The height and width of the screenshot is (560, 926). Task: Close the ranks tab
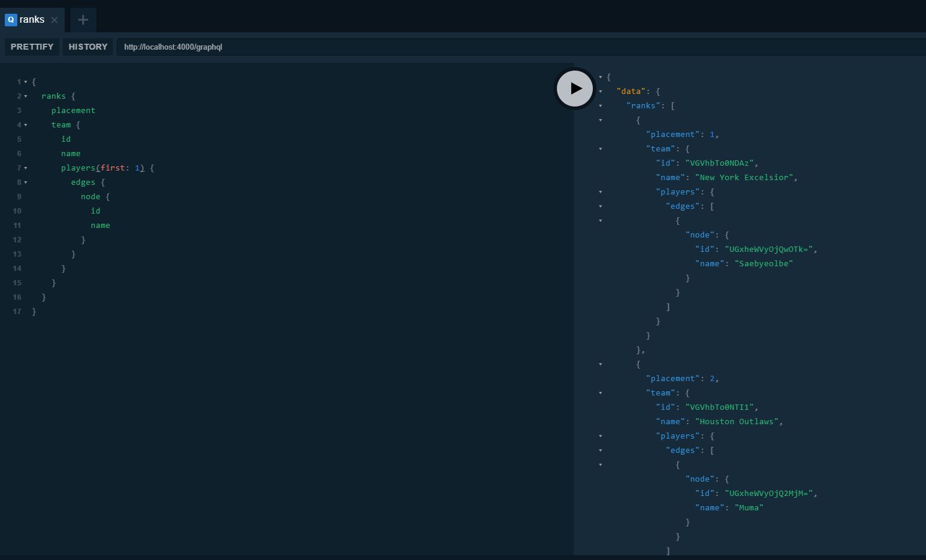click(54, 20)
